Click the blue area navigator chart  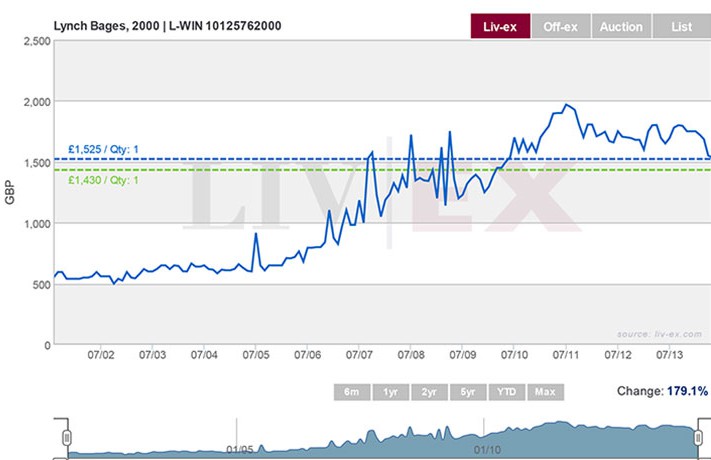point(383,440)
